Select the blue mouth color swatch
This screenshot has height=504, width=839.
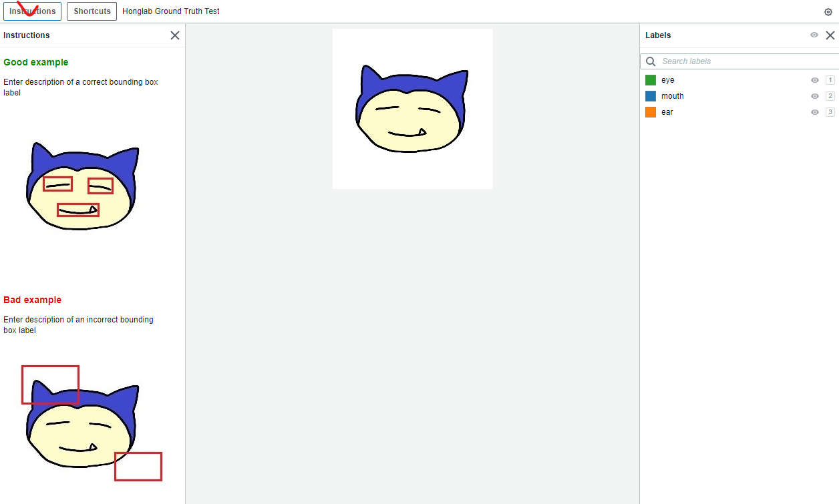tap(651, 96)
